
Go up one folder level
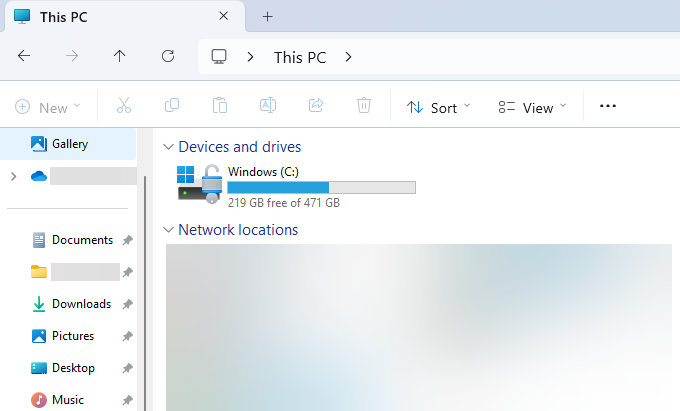point(119,55)
